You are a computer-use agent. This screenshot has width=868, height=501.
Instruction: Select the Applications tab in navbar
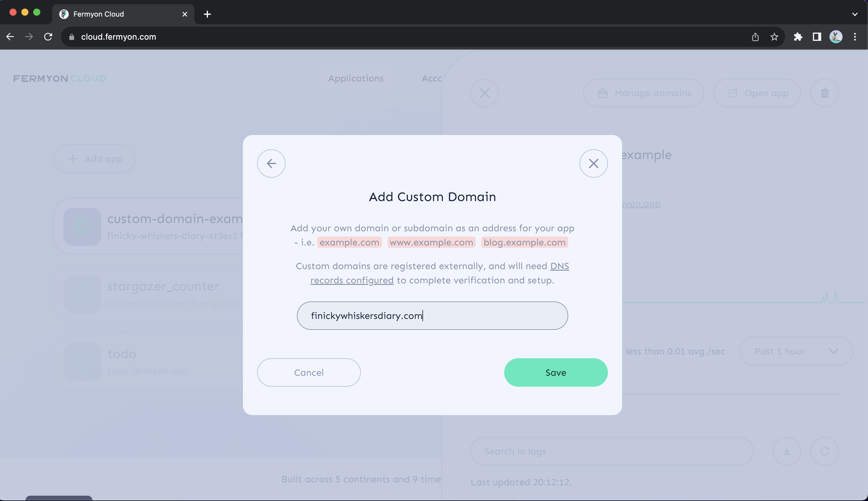pos(355,78)
